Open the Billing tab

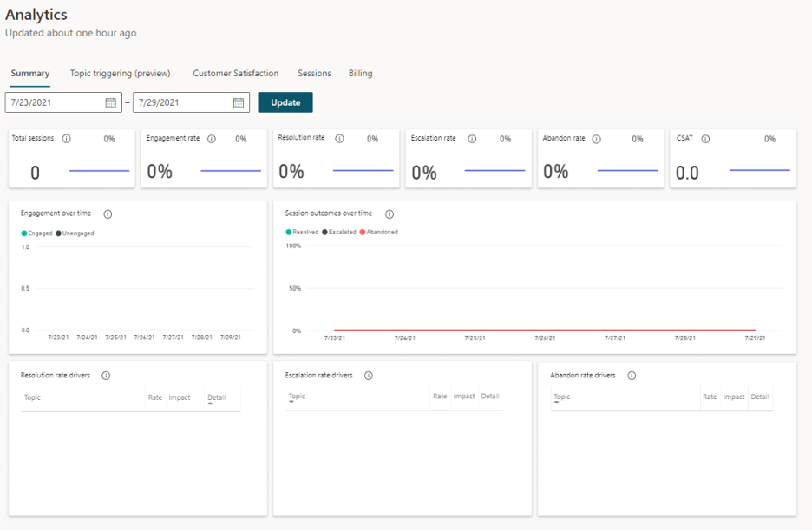click(x=360, y=74)
